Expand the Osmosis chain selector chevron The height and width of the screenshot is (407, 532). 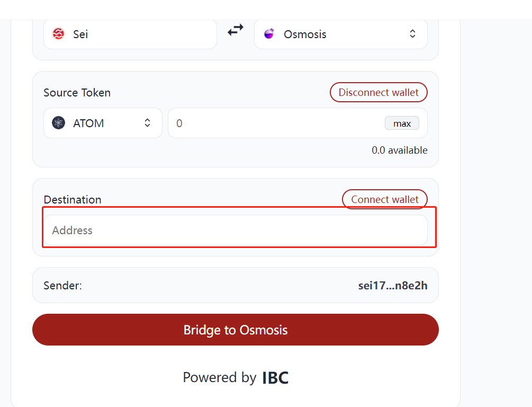pos(412,34)
